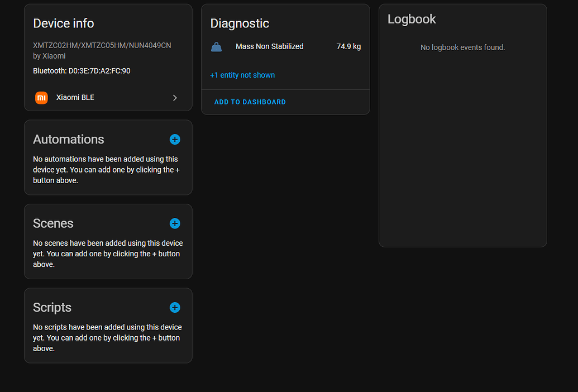Screen dimensions: 578x392
Task: Click the Device info card heading
Action: tap(63, 23)
